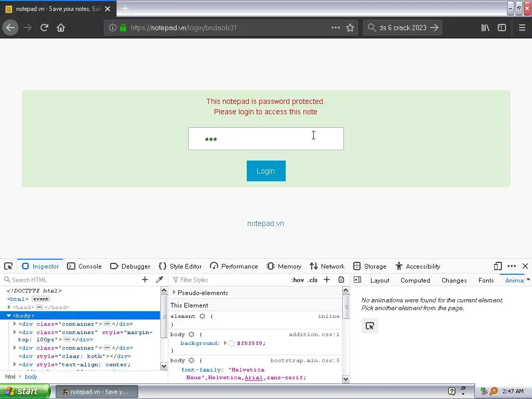Switch to Layout sidebar tab
The width and height of the screenshot is (532, 399).
[380, 280]
